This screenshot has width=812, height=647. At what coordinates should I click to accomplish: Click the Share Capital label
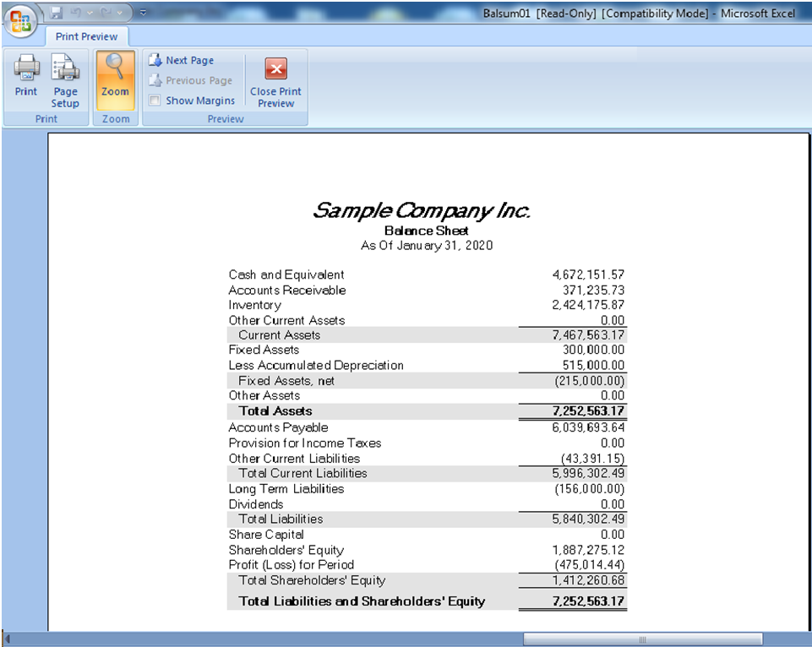click(x=266, y=535)
